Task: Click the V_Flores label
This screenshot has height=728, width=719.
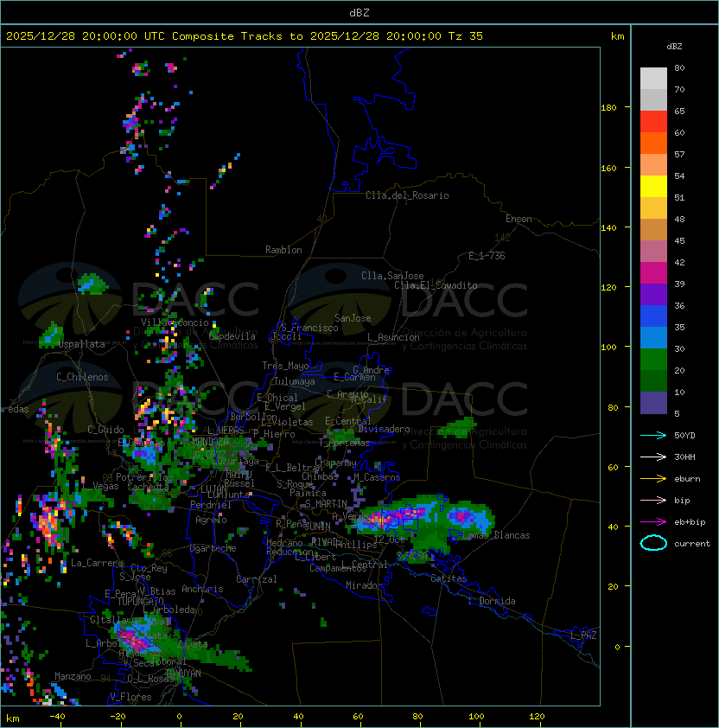Action: point(130,697)
